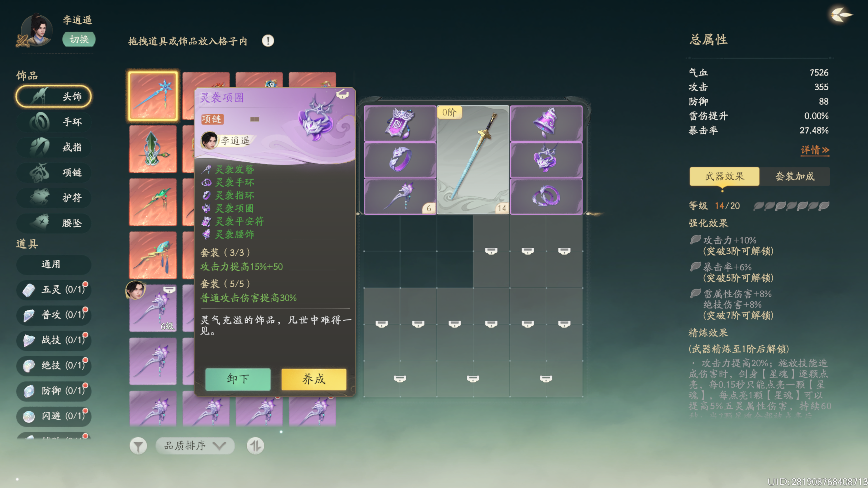Image resolution: width=868 pixels, height=488 pixels.
Task: Select equipped purple ring slot
Action: [x=400, y=160]
